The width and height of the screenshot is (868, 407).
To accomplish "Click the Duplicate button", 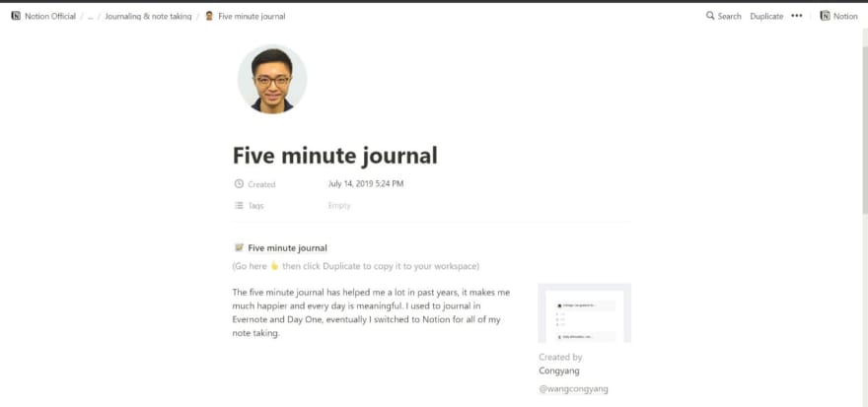I will point(766,17).
